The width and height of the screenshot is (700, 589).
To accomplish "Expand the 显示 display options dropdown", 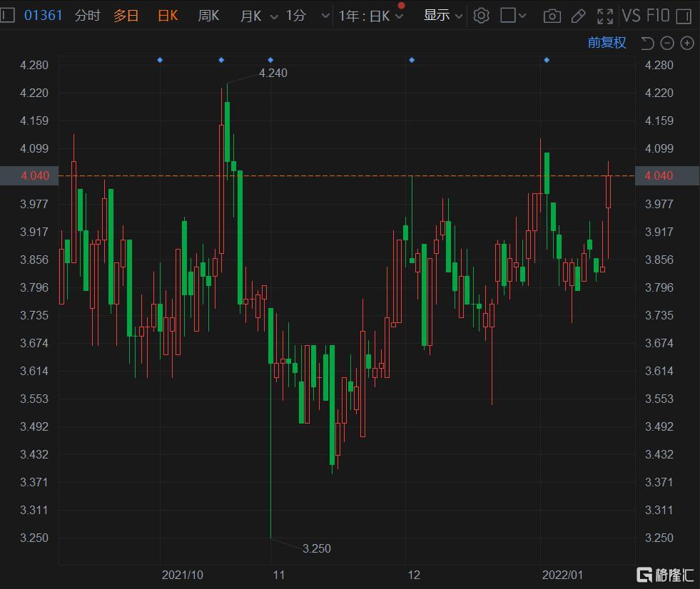I will [x=442, y=16].
